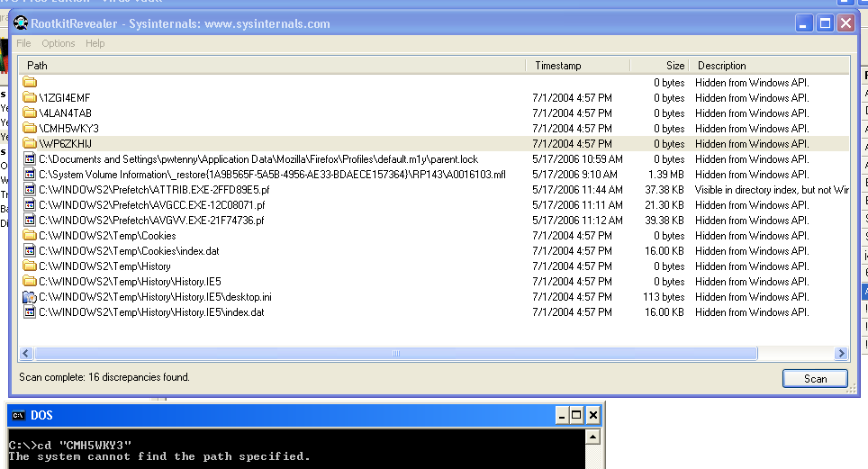Select the unnamed folder icon in first row

(30, 83)
